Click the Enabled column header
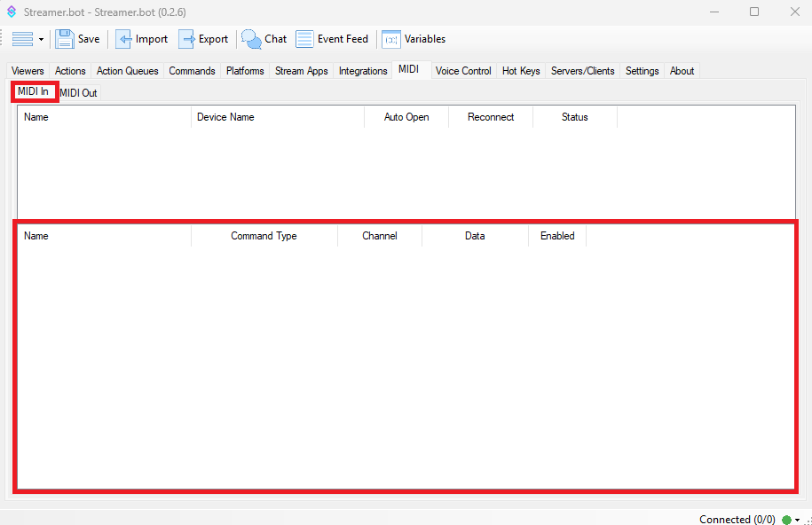The height and width of the screenshot is (525, 812). click(x=557, y=236)
